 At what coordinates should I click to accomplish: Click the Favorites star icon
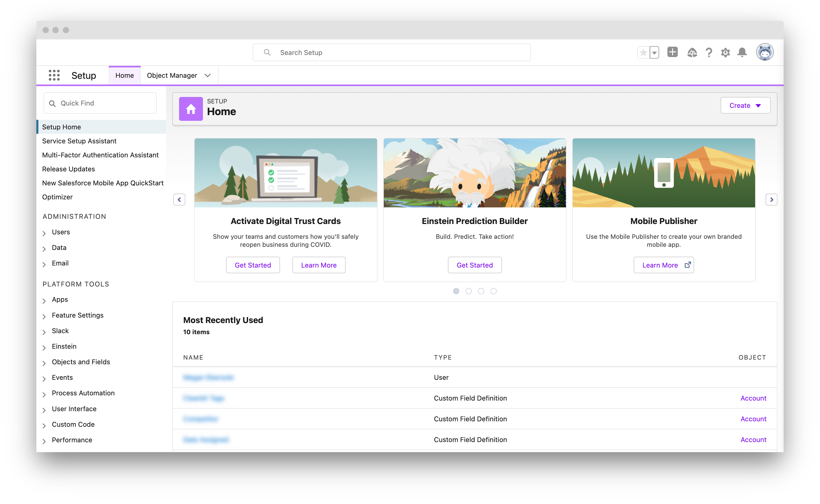(644, 53)
